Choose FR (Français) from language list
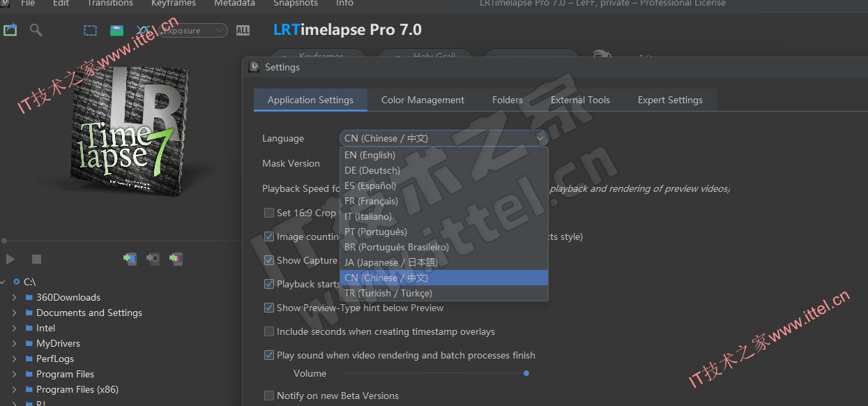The width and height of the screenshot is (868, 406). [444, 201]
